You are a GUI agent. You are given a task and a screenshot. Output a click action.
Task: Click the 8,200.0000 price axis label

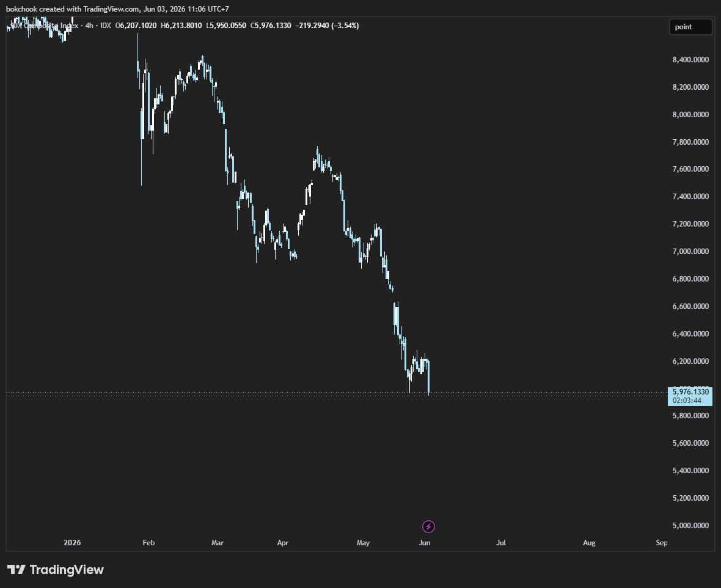690,87
